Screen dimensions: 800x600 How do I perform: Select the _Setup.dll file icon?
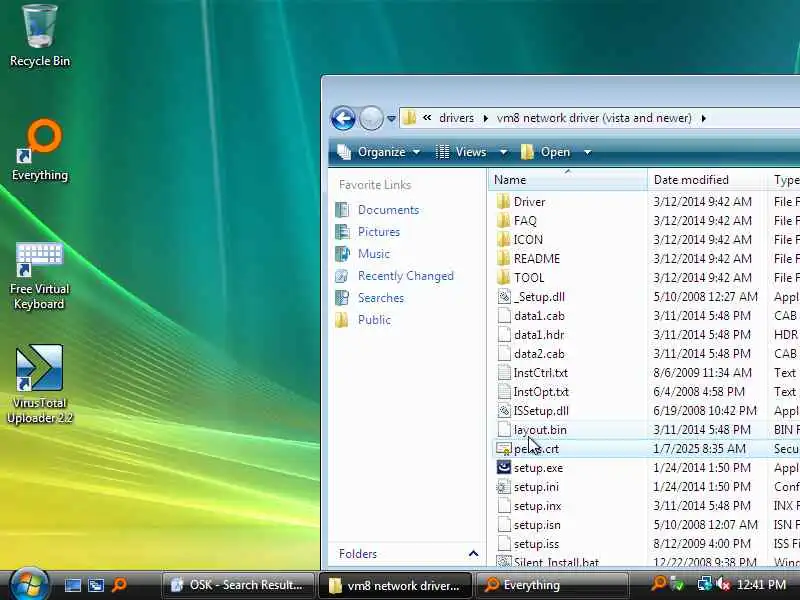pyautogui.click(x=504, y=296)
